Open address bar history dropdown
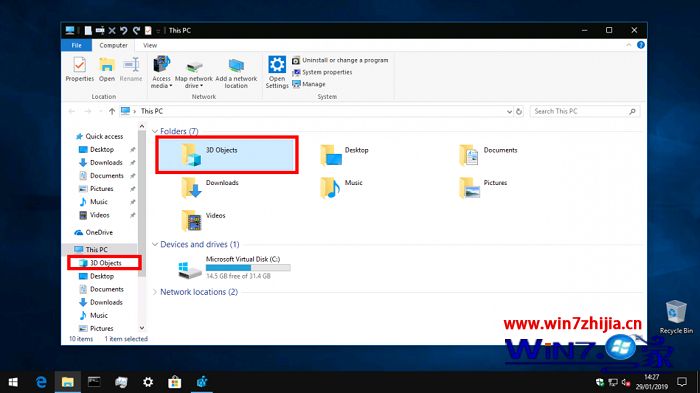 point(509,112)
